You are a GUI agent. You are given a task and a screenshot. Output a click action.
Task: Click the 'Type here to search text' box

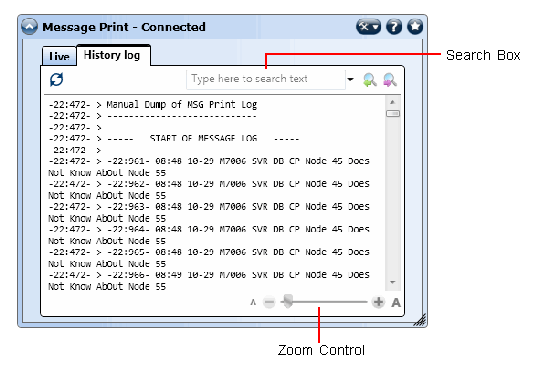[x=266, y=79]
